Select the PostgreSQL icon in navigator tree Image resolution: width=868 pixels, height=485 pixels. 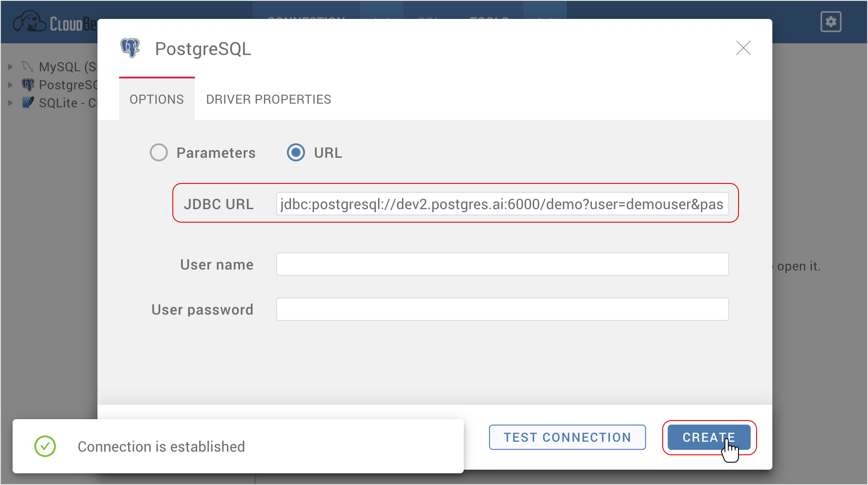click(28, 85)
